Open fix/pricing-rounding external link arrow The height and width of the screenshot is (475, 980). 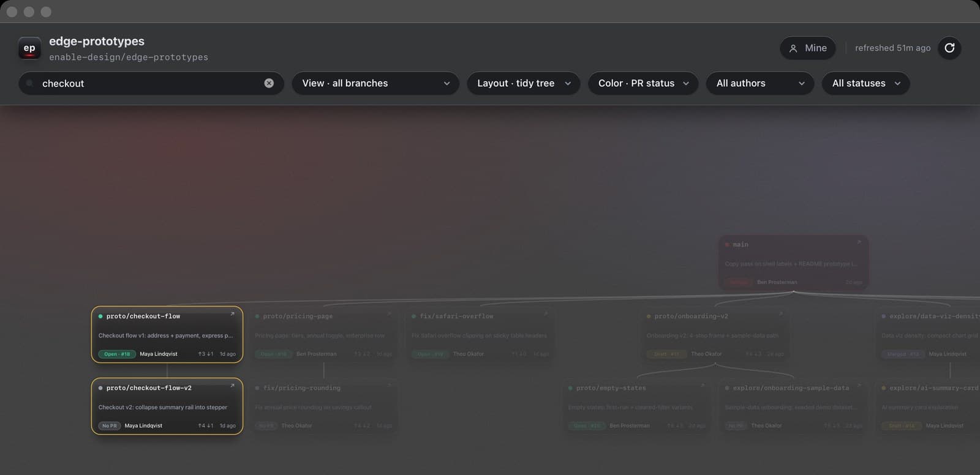coord(389,386)
